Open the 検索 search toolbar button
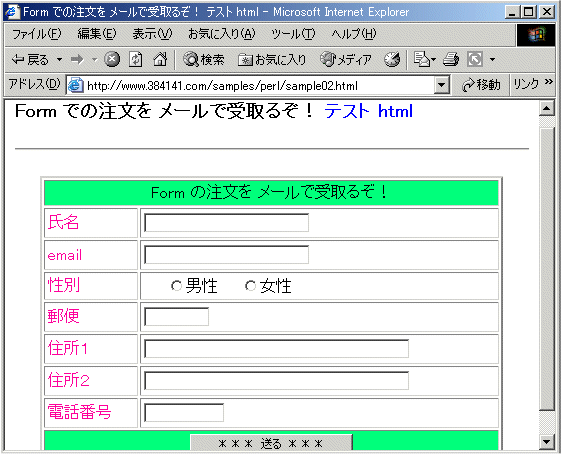The height and width of the screenshot is (454, 561). 204,59
